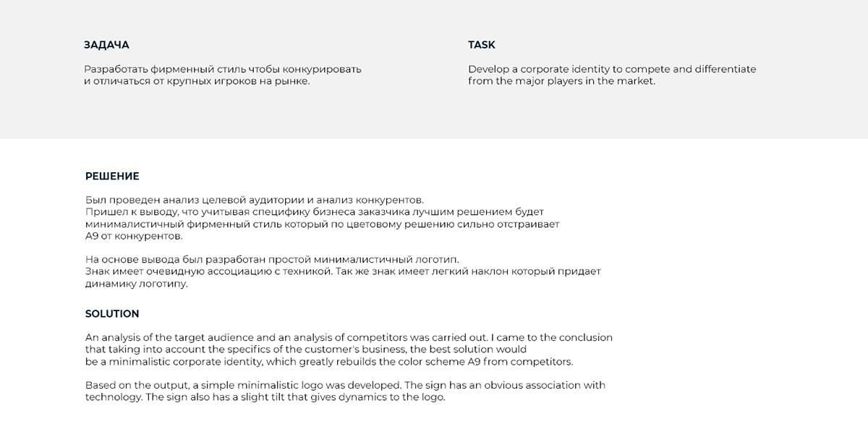
Task: Click the line starting 'technology. The sign also'
Action: [x=265, y=397]
